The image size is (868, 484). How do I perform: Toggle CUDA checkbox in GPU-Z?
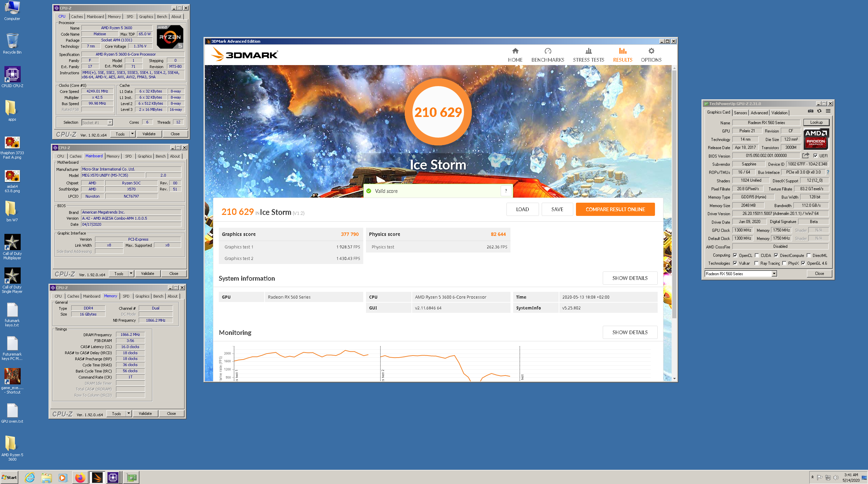point(756,255)
